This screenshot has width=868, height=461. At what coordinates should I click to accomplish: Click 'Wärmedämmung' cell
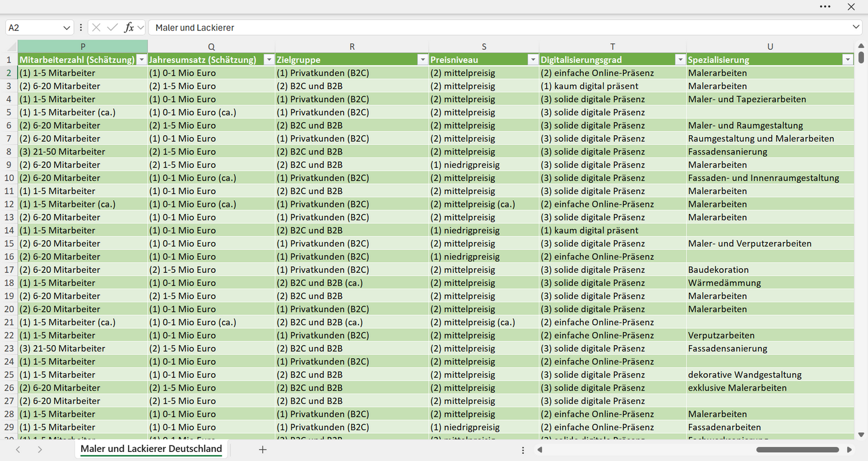(770, 283)
